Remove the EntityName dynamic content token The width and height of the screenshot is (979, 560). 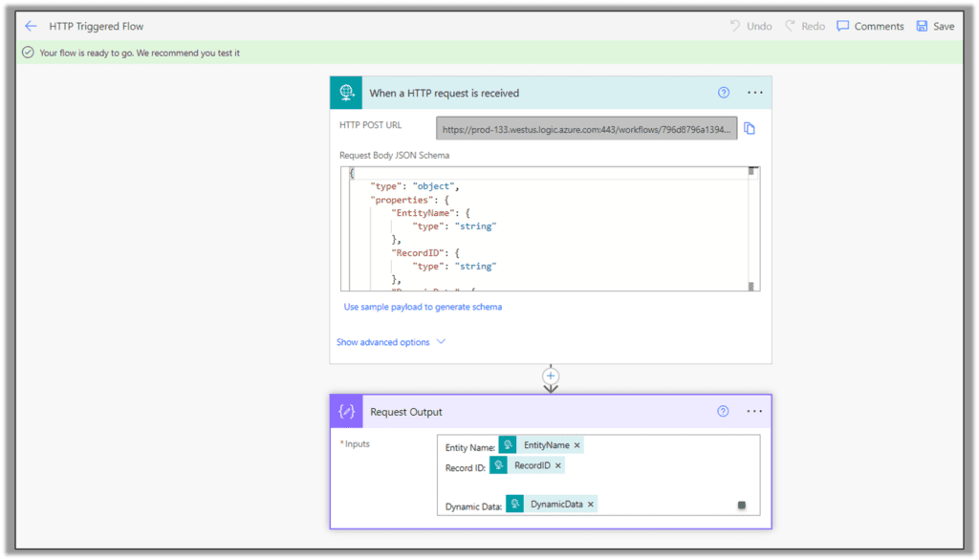(x=577, y=444)
